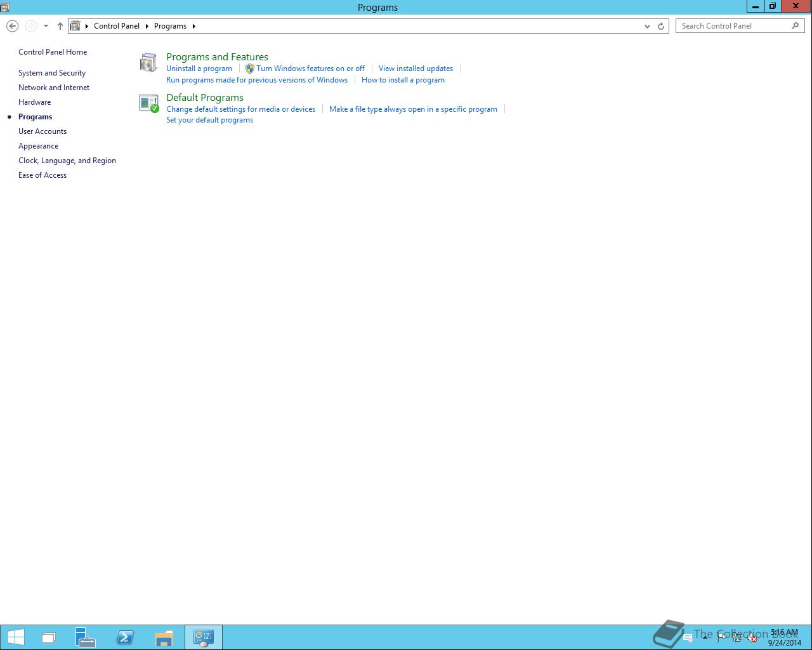Open Network and Internet category
Image resolution: width=812 pixels, height=650 pixels.
tap(54, 88)
